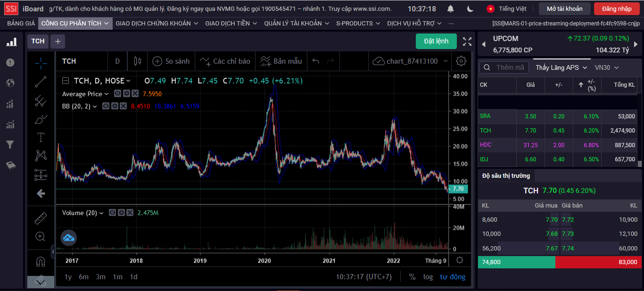The width and height of the screenshot is (644, 291).
Task: Open CÔNG CỤ PHÂN TÍCH menu
Action: click(75, 23)
